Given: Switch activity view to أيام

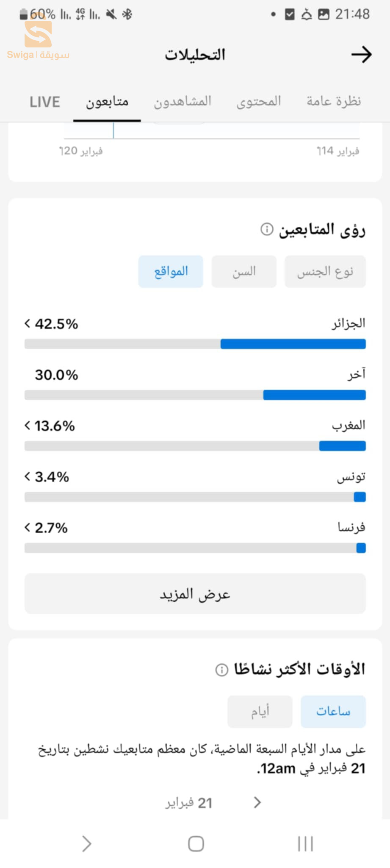Looking at the screenshot, I should click(x=260, y=711).
